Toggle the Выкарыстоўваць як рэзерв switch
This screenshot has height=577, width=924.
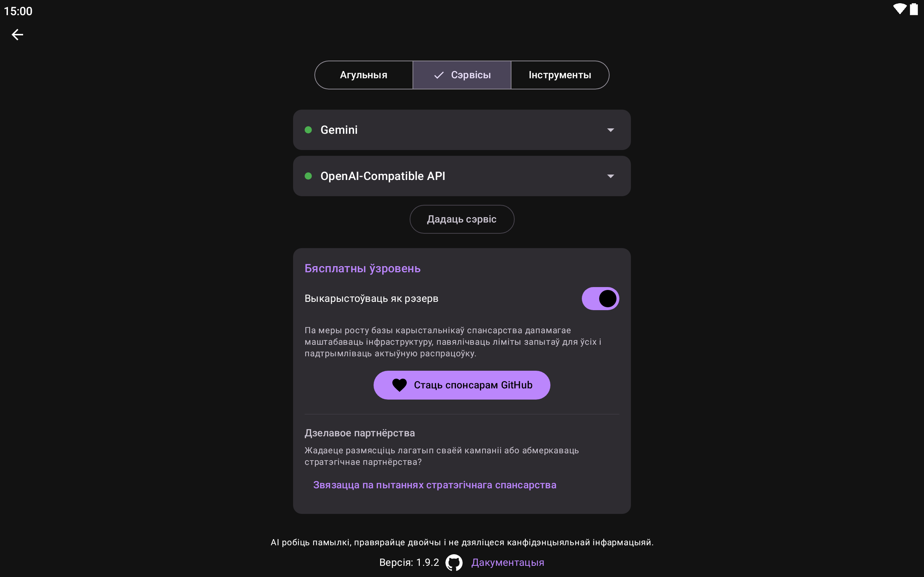[600, 299]
